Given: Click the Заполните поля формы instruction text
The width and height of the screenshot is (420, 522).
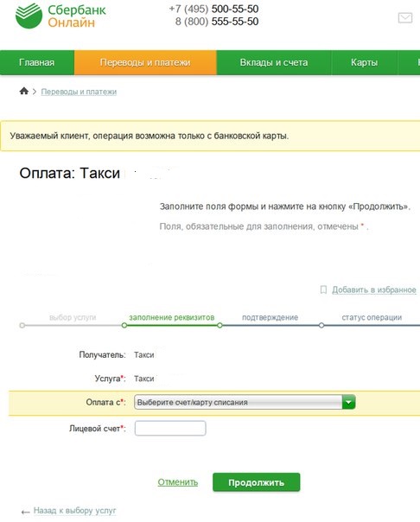Looking at the screenshot, I should click(285, 207).
